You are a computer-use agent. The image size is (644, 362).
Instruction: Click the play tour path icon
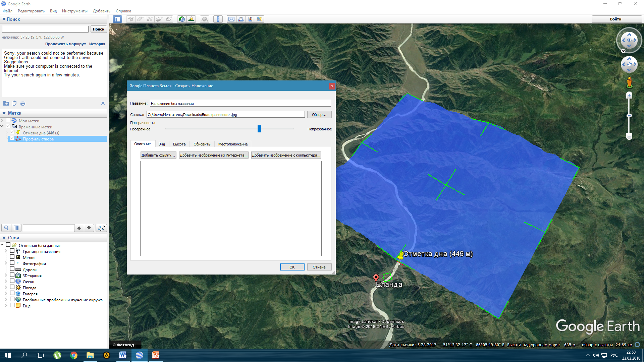click(x=101, y=228)
